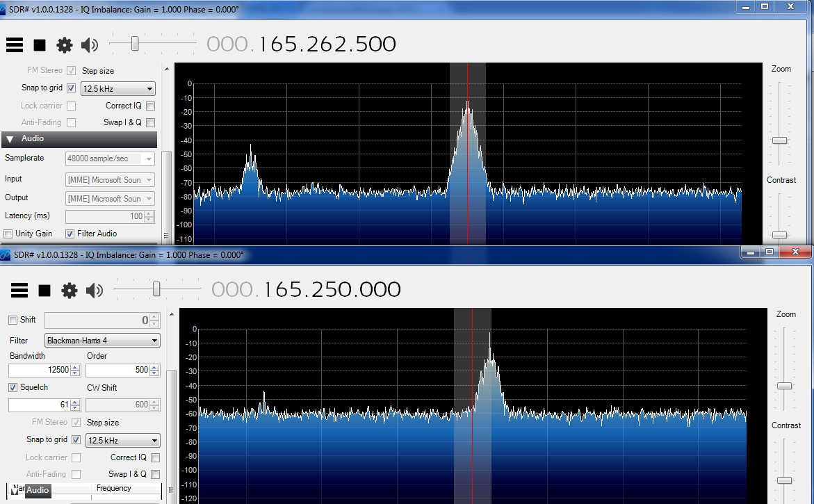Click frequency readout 165.262.500 in top window
This screenshot has height=504, width=814.
[x=327, y=44]
